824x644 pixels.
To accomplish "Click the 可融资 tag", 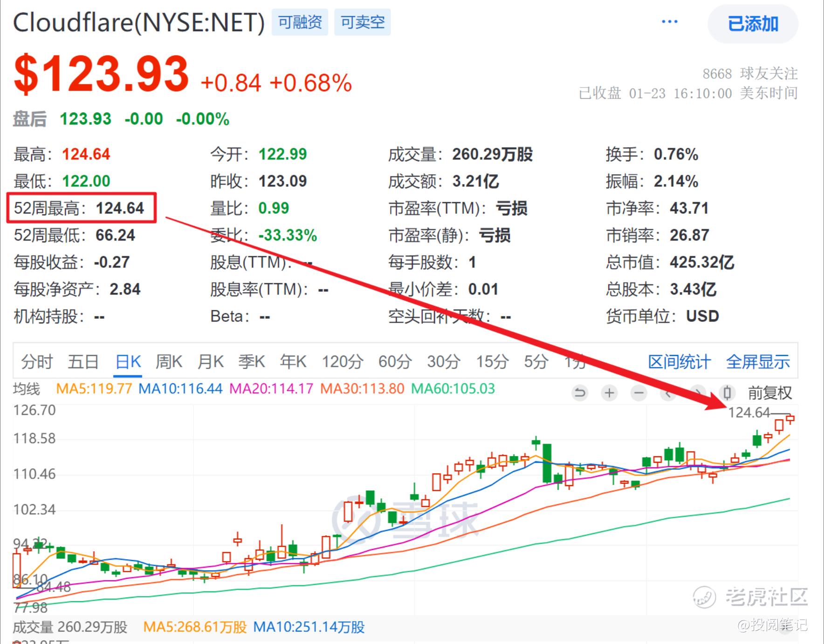I will (300, 22).
